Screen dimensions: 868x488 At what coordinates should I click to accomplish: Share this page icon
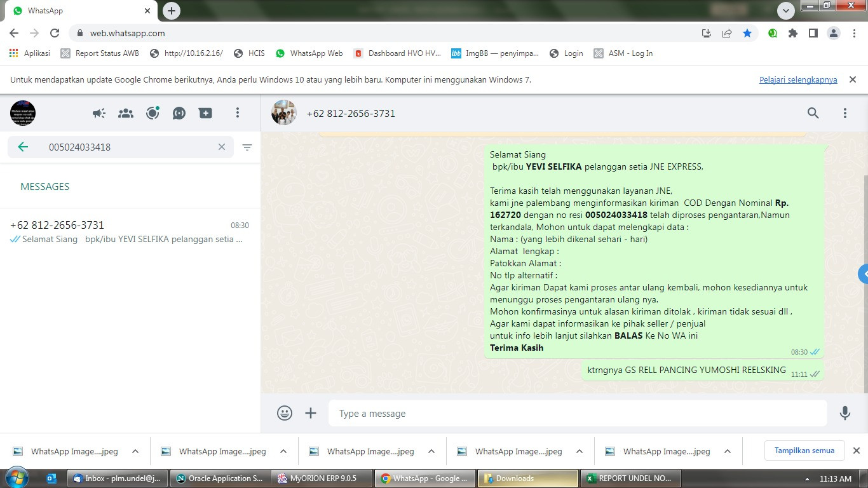point(727,33)
